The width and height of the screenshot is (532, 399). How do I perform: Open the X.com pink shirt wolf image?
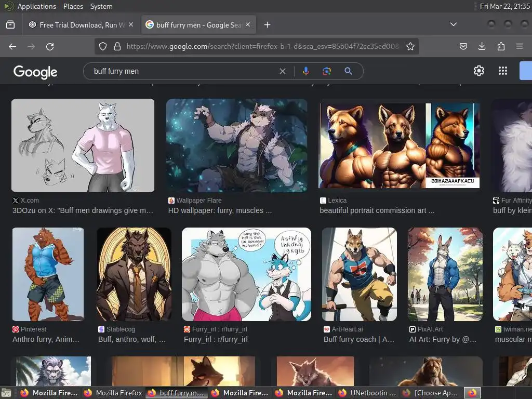click(x=83, y=145)
